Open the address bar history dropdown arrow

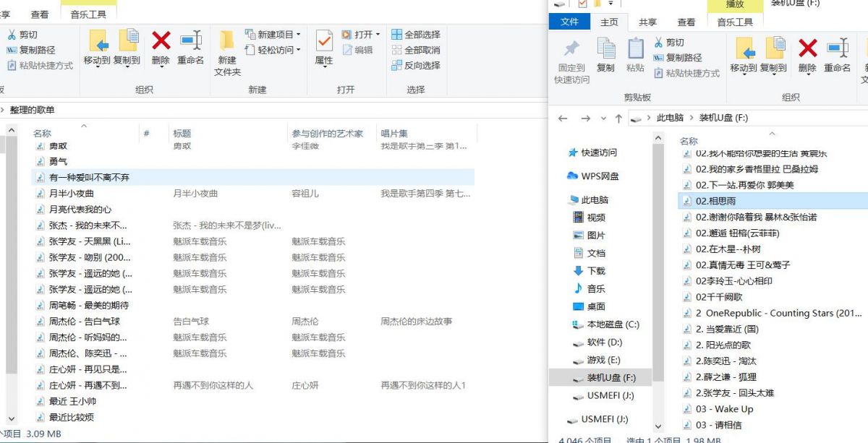click(604, 117)
